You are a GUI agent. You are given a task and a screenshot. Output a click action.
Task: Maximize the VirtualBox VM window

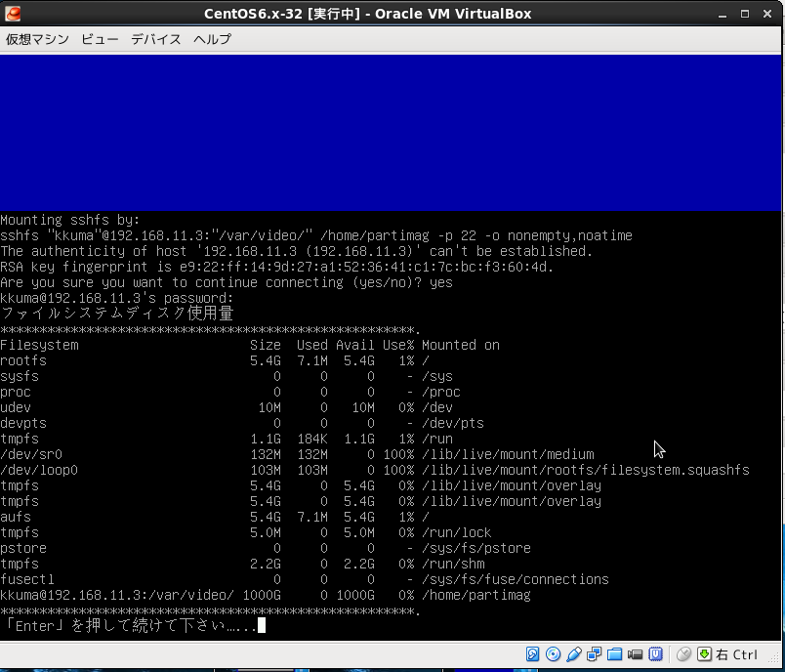747,14
